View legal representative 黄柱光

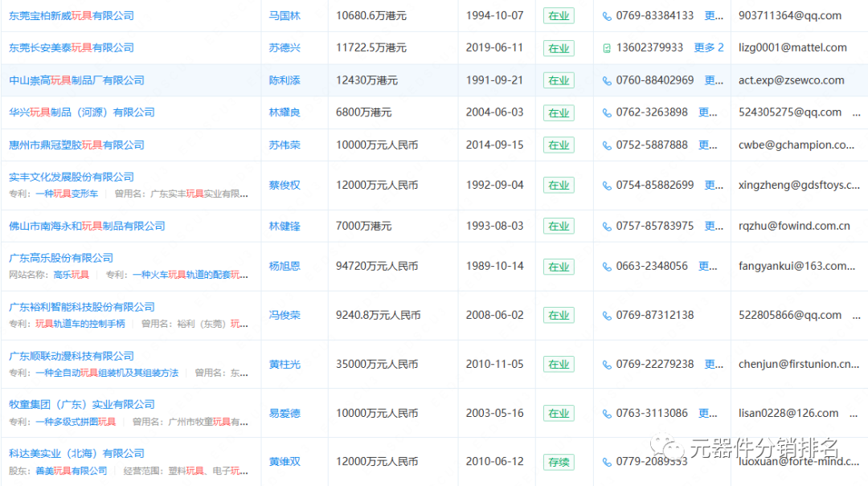[x=285, y=364]
